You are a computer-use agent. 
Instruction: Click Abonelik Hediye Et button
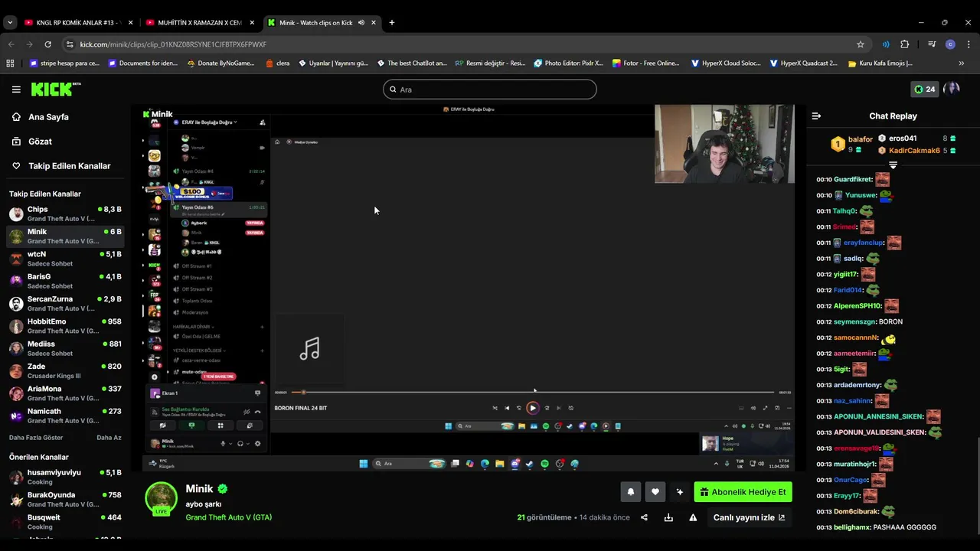(743, 492)
